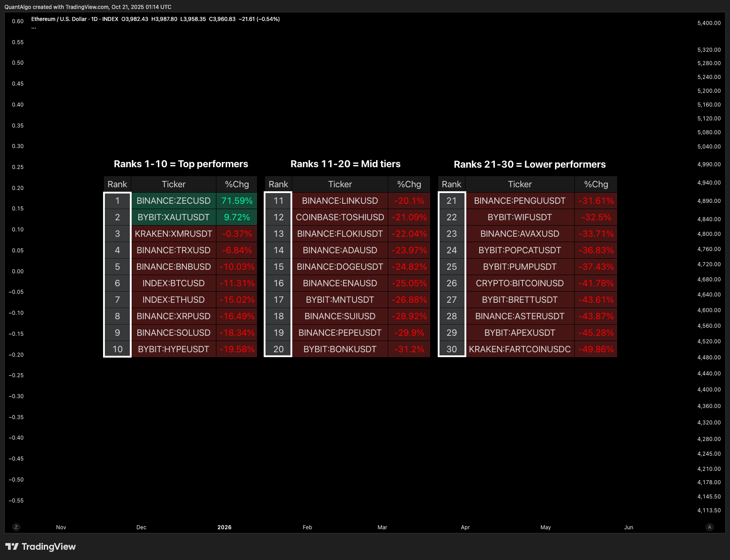
Task: Click the -19.58% change value
Action: tap(237, 349)
